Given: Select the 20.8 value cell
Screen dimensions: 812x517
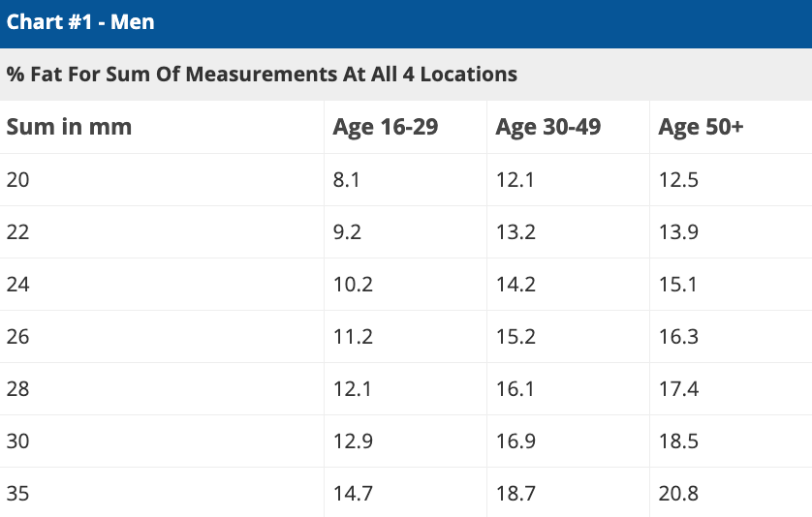Looking at the screenshot, I should click(677, 494).
